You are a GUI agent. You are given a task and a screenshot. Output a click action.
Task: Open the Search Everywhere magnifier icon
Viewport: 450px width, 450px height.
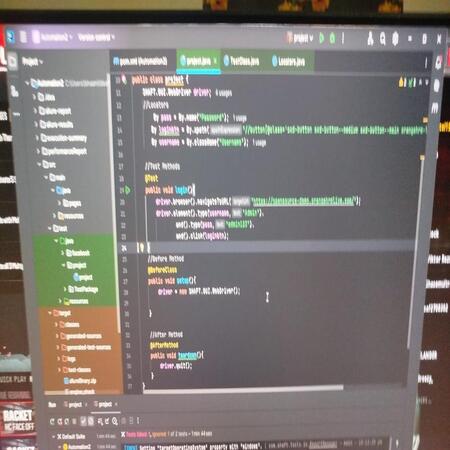click(x=383, y=39)
